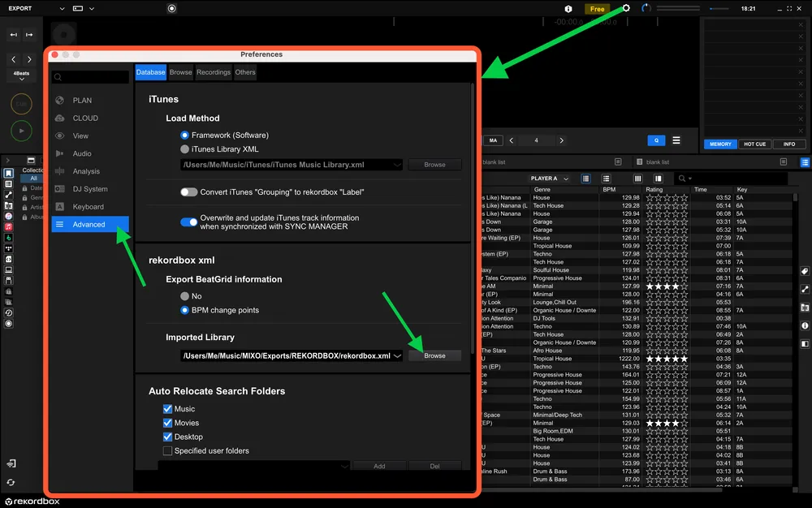Click Browse next to Imported Library
Screen dimensions: 812x508
434,355
